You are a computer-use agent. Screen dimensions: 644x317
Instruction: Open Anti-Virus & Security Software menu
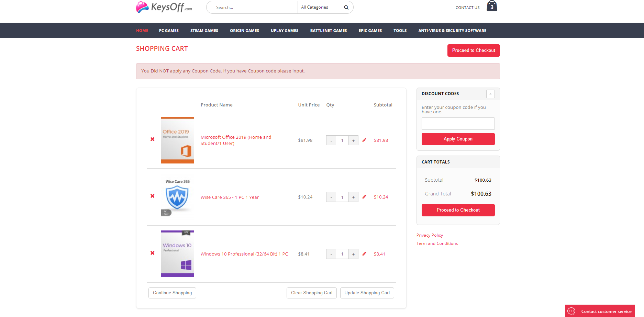click(452, 31)
